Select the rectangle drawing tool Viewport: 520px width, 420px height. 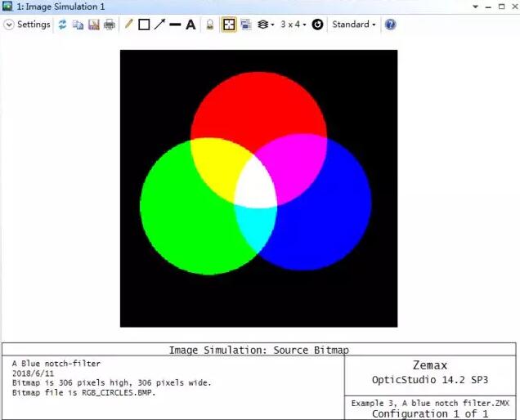click(x=144, y=25)
